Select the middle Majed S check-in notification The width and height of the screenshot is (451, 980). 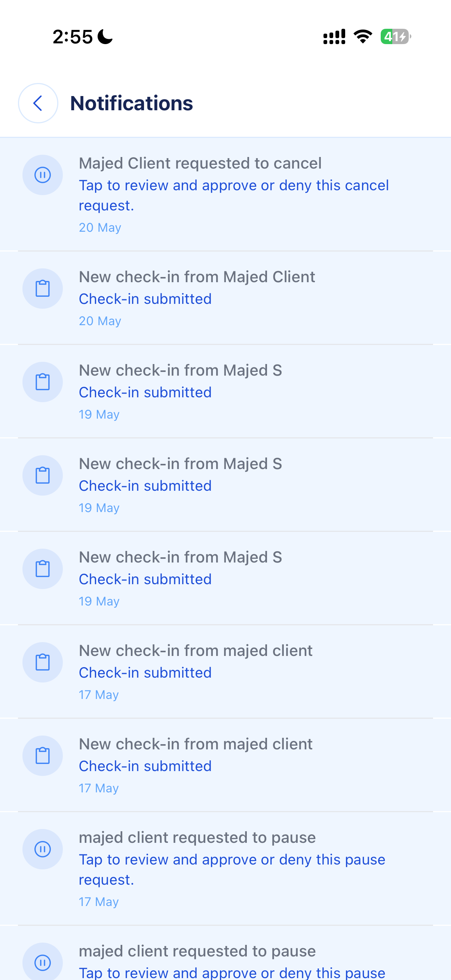click(x=225, y=485)
